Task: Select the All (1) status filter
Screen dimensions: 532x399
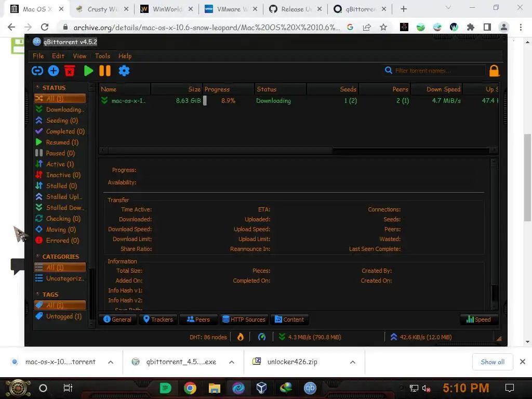Action: (x=60, y=98)
